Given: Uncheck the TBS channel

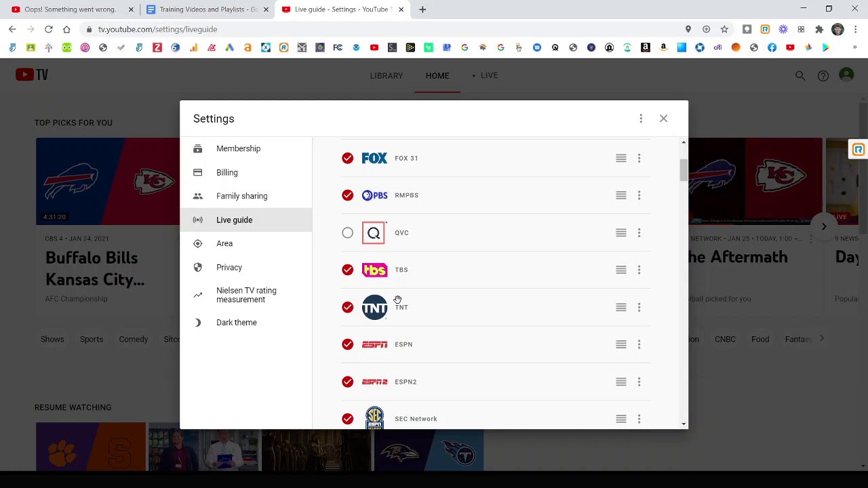Looking at the screenshot, I should 347,270.
